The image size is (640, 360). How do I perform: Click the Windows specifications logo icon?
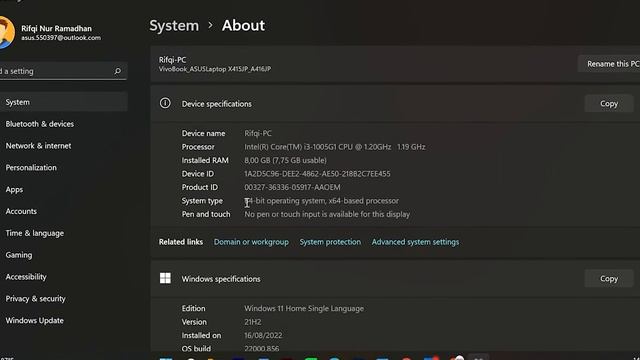(x=165, y=278)
